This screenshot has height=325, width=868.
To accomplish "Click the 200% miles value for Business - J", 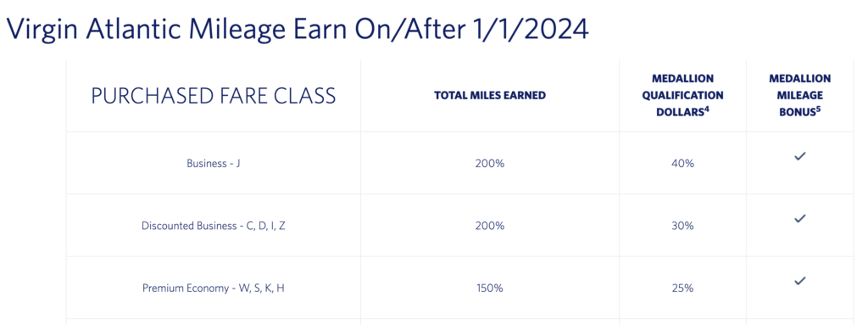I will point(490,164).
